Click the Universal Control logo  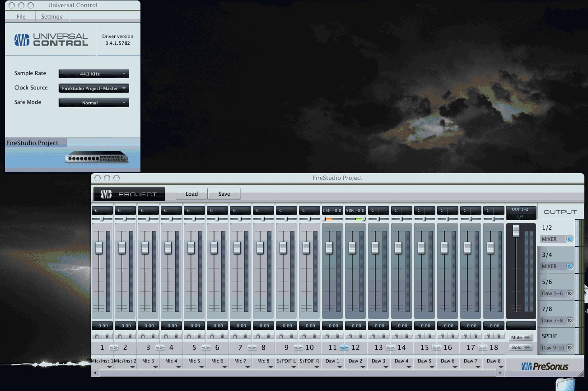click(x=51, y=40)
